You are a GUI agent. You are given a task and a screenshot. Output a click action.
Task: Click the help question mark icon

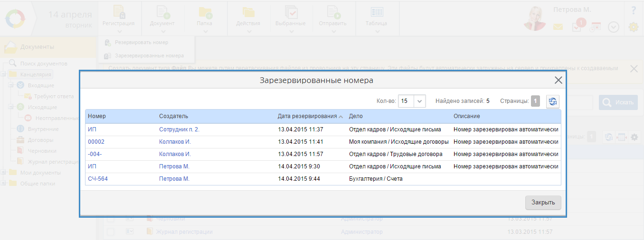633,10
